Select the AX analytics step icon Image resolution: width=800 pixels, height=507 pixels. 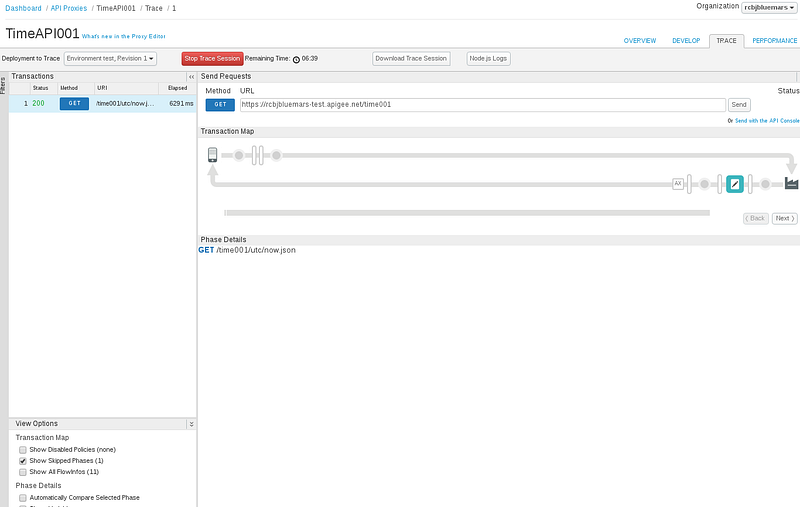click(x=678, y=184)
